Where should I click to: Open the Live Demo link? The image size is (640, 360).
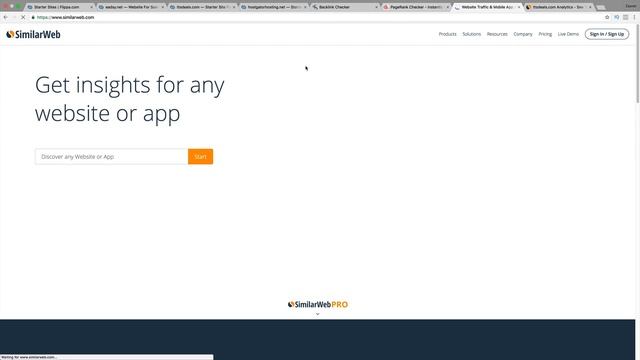point(568,34)
